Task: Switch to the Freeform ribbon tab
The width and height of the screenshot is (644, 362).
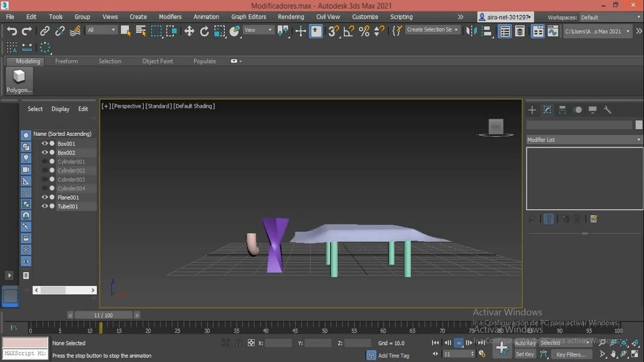Action: pos(66,61)
